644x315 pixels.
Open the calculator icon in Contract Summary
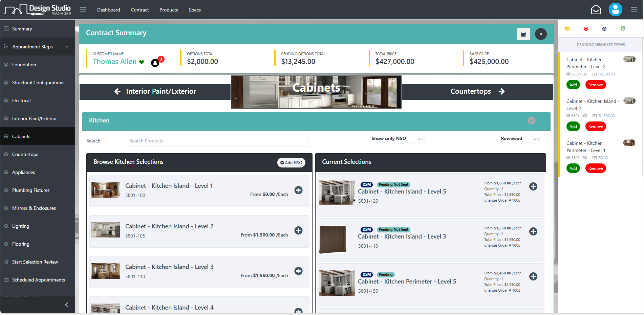523,34
